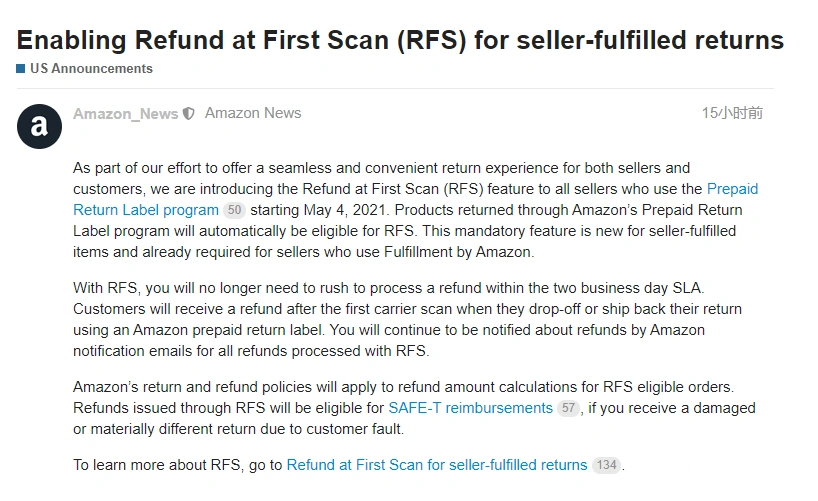The height and width of the screenshot is (501, 818).
Task: Click the post timestamp 15小时前
Action: coord(732,113)
